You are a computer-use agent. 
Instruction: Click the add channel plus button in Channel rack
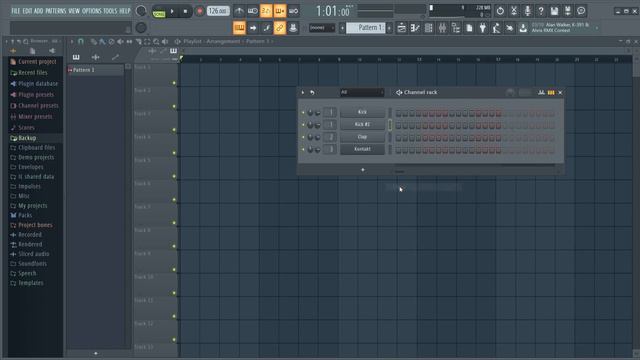coord(362,170)
